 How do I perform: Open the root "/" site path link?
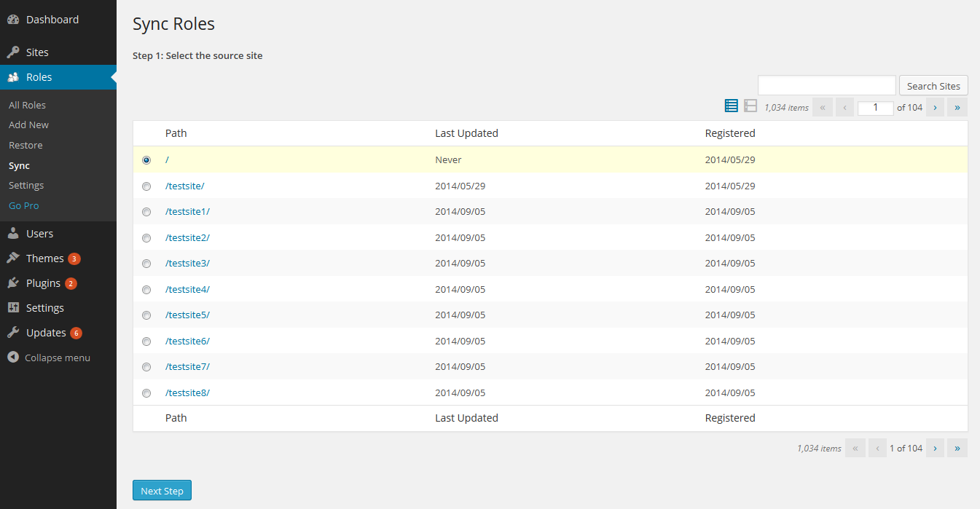coord(167,159)
